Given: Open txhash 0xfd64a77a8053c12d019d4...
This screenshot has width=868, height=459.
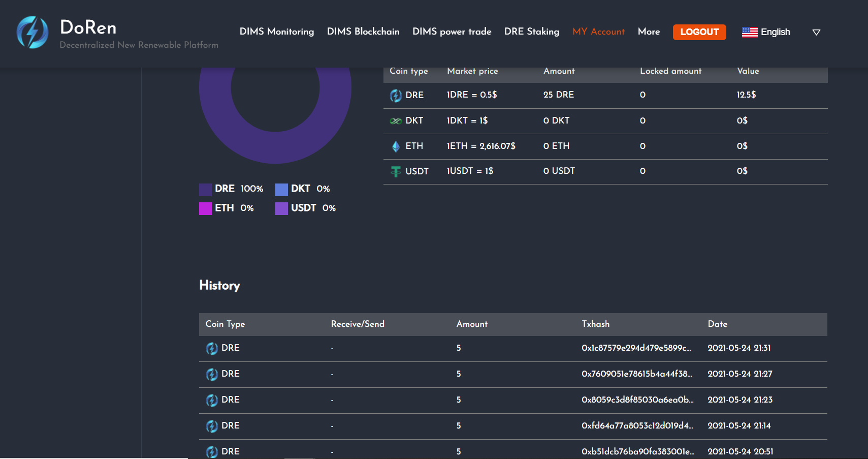Looking at the screenshot, I should (x=637, y=426).
